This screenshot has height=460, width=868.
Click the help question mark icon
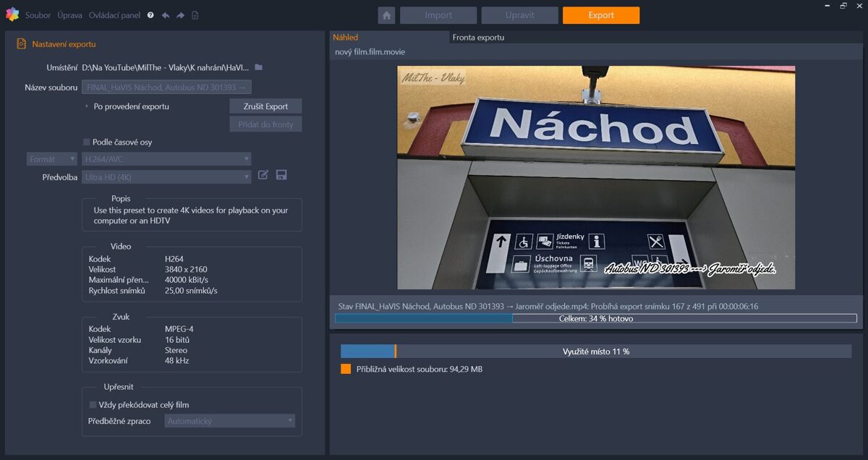[150, 14]
